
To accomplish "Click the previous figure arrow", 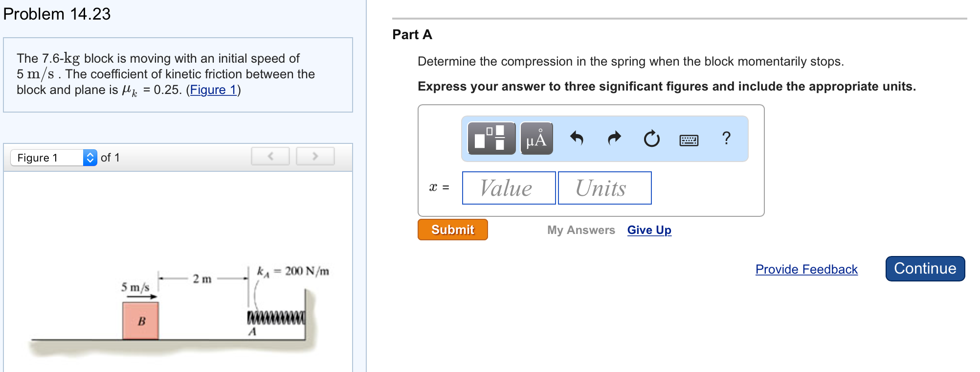I will click(270, 156).
